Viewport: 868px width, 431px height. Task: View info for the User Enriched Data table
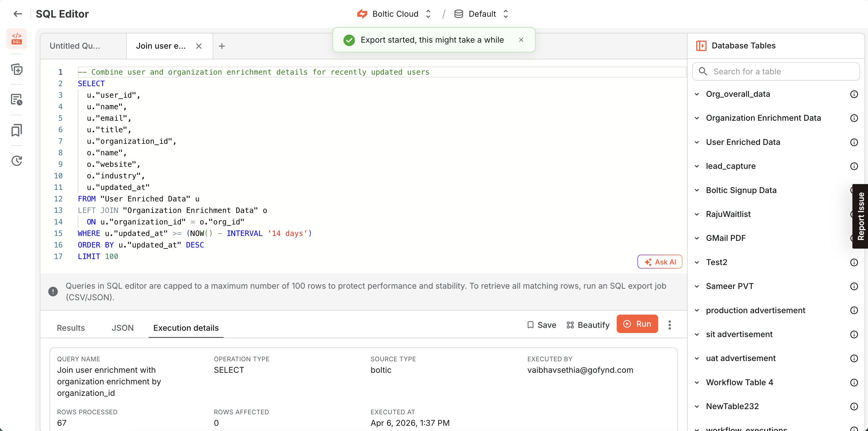854,142
